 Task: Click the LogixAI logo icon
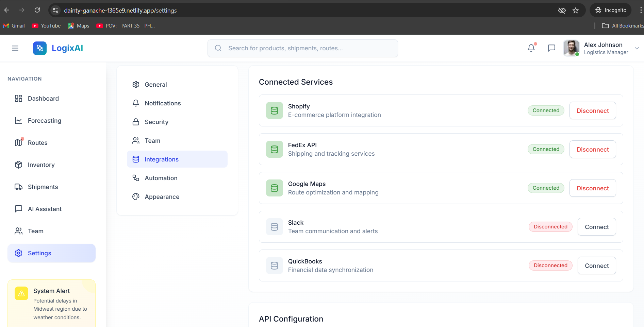coord(40,48)
